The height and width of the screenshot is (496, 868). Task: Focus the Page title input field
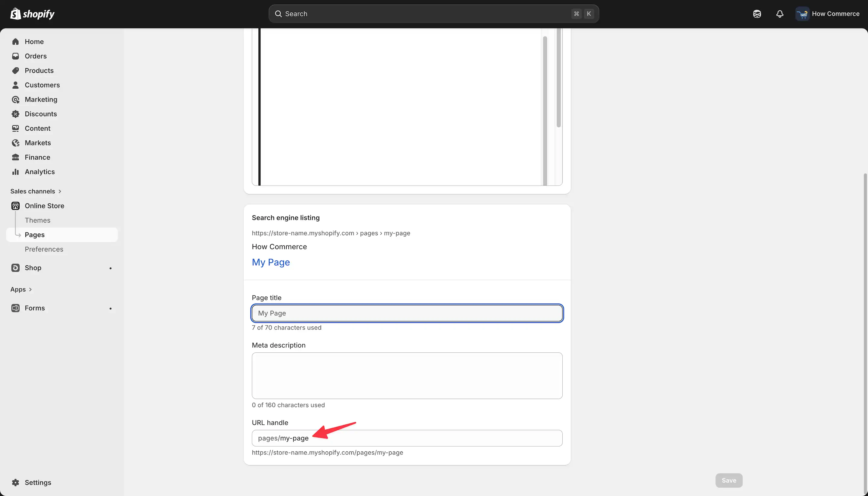coord(407,314)
